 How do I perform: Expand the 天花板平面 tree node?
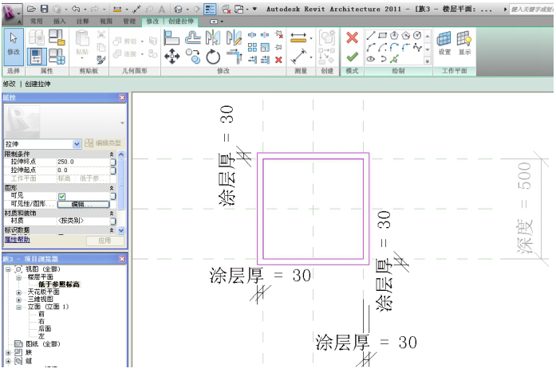click(18, 292)
